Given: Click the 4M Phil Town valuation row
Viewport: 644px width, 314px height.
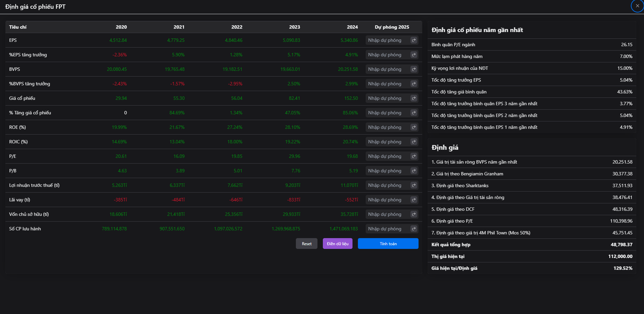Looking at the screenshot, I should [x=532, y=233].
